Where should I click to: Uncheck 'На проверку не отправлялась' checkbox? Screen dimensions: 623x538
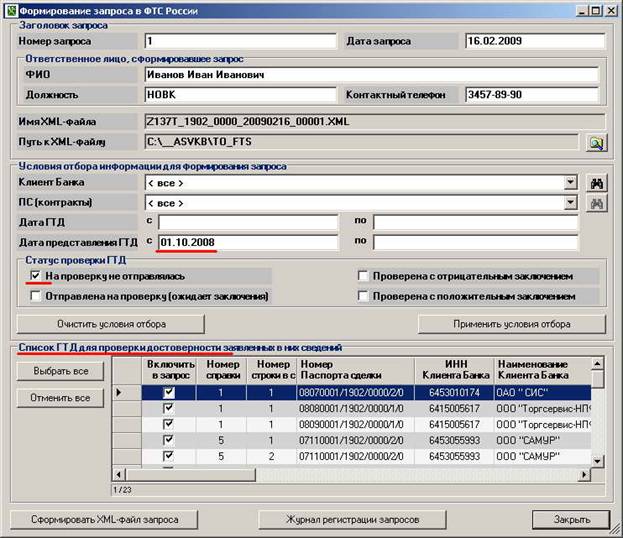36,276
